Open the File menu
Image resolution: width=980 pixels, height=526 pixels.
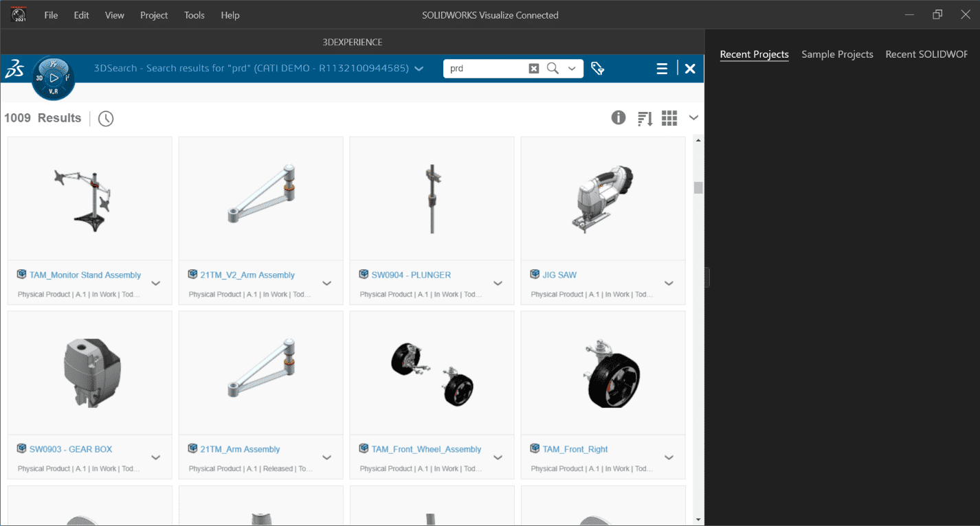pos(51,15)
